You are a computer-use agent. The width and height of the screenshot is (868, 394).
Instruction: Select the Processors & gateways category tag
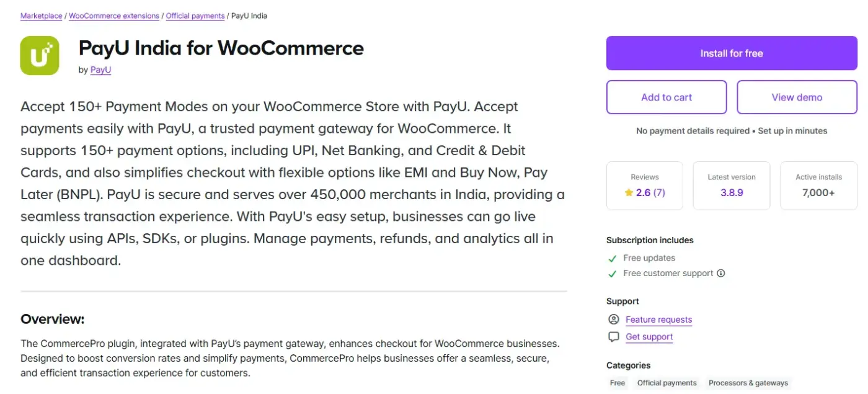point(748,383)
